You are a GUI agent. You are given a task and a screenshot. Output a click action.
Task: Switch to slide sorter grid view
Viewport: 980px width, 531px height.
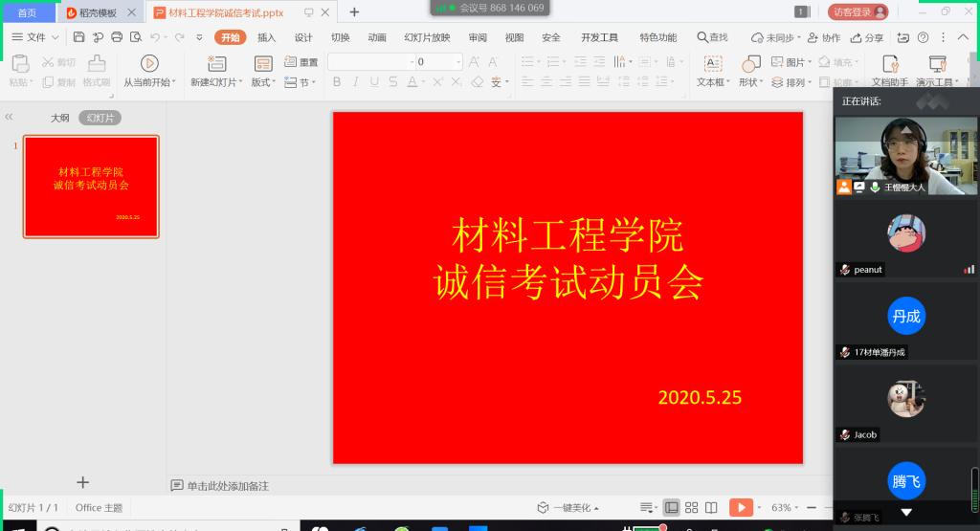(x=692, y=507)
